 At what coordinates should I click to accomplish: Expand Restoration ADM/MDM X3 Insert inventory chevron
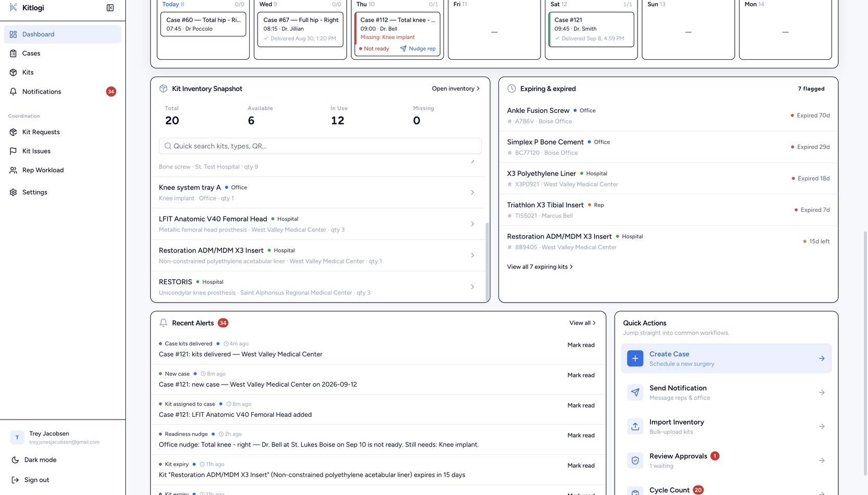pyautogui.click(x=473, y=256)
